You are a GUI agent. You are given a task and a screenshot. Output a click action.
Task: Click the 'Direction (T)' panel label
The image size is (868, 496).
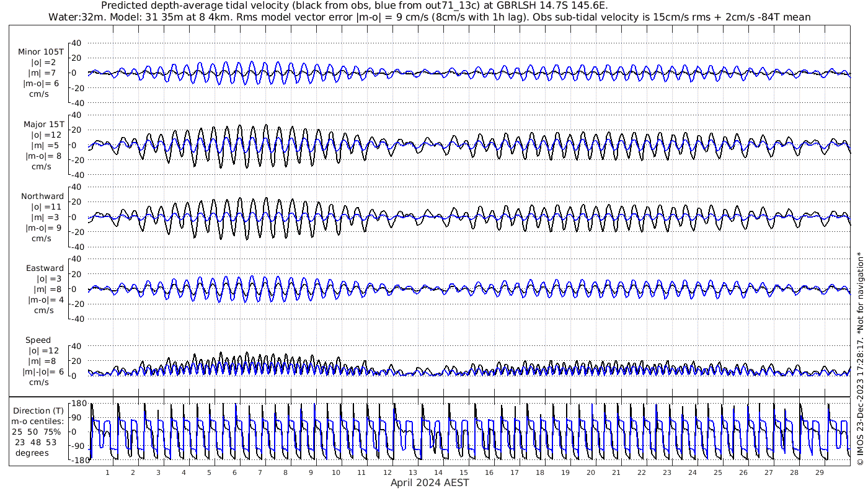(x=38, y=411)
